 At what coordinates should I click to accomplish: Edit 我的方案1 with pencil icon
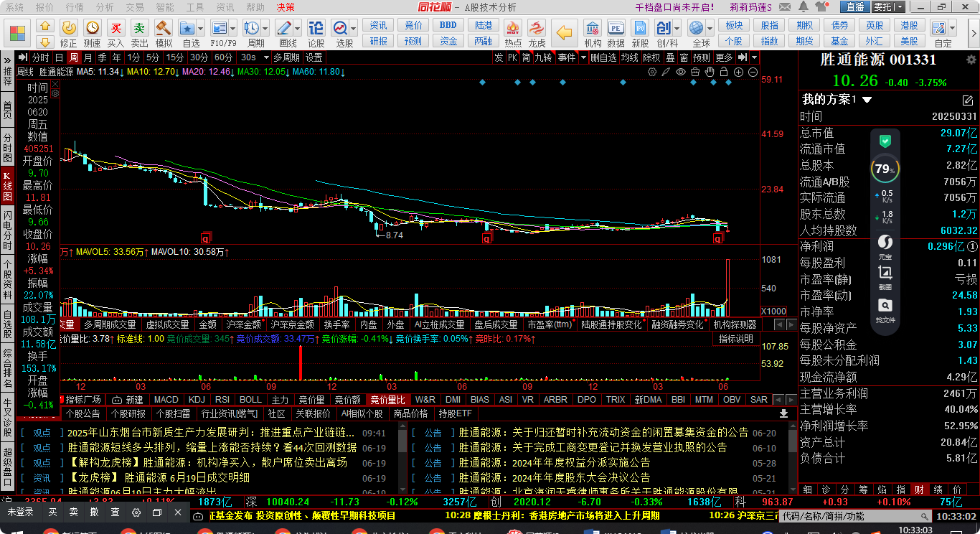click(968, 100)
